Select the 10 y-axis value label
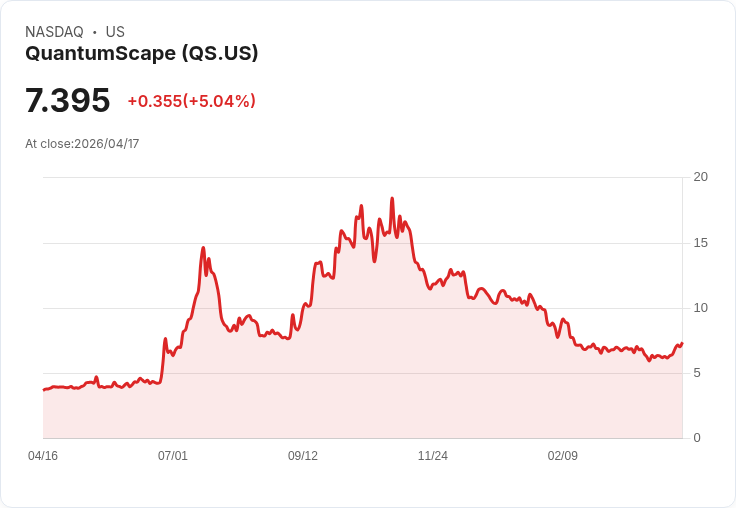Screen dimensions: 736x508 (701, 308)
